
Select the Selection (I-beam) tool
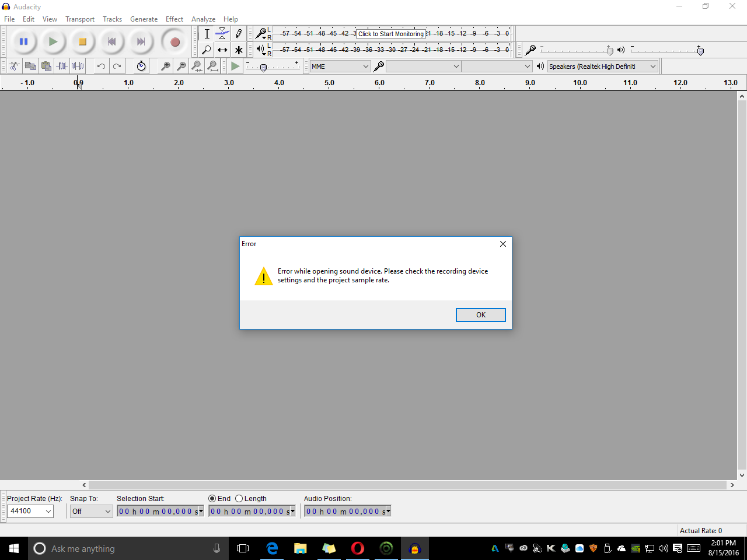(x=207, y=34)
